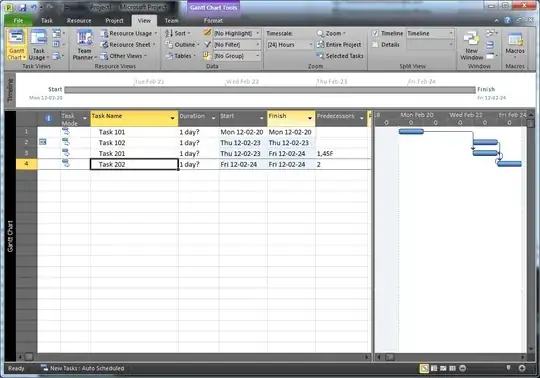Click the zoom in plus icon
The image size is (540, 378).
[522, 368]
